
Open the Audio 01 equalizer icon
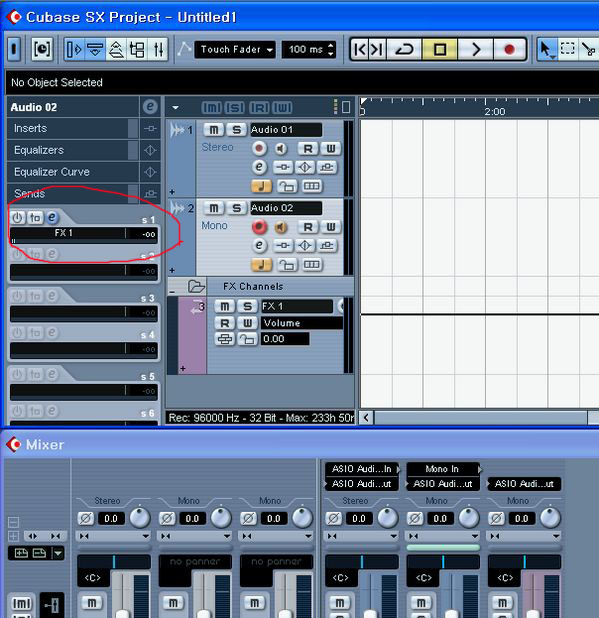[x=305, y=167]
